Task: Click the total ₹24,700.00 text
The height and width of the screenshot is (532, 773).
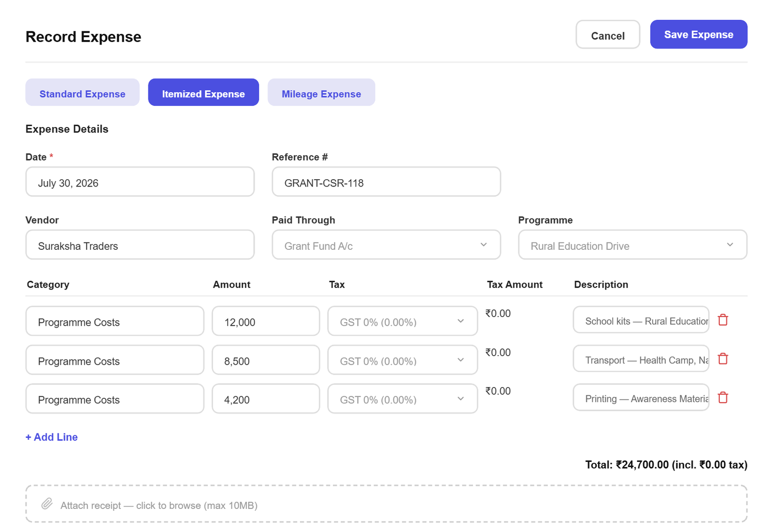Action: [666, 465]
